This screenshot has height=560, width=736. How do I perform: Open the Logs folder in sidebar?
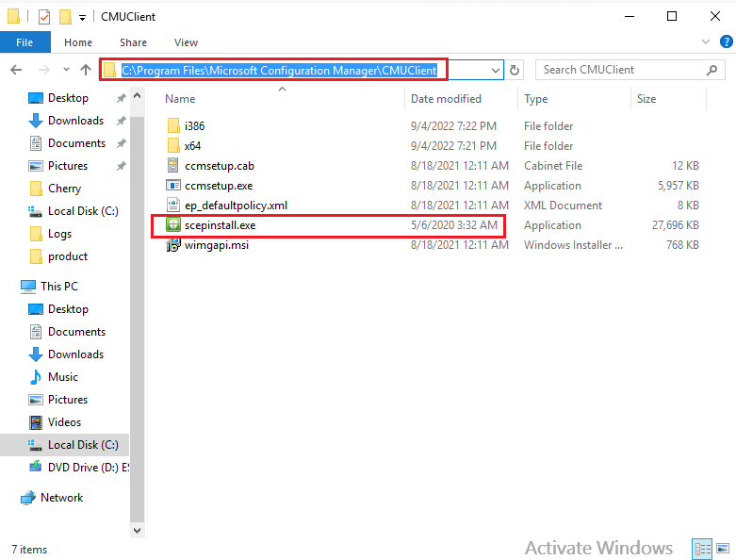click(x=59, y=234)
